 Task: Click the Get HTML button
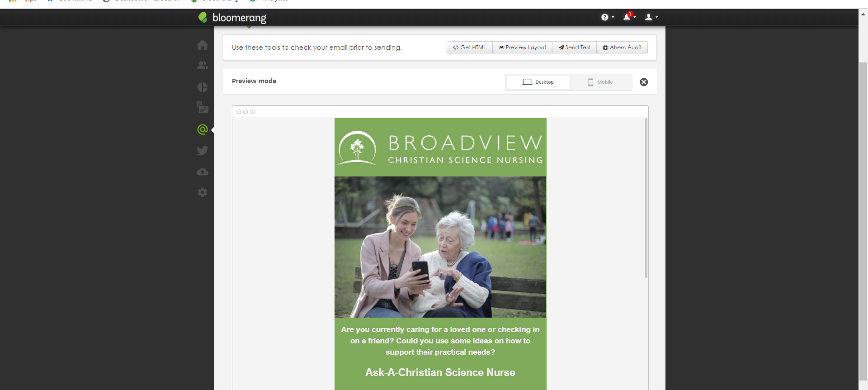pyautogui.click(x=469, y=48)
